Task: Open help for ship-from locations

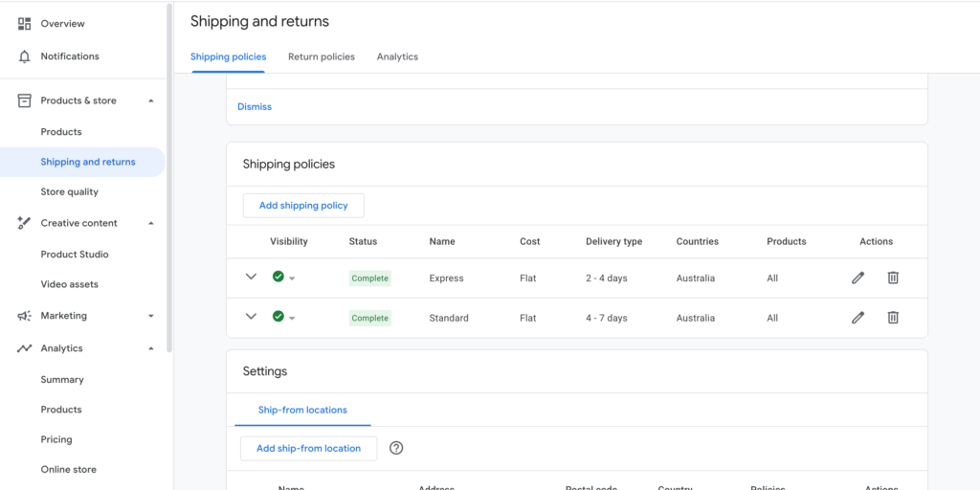Action: [x=396, y=448]
